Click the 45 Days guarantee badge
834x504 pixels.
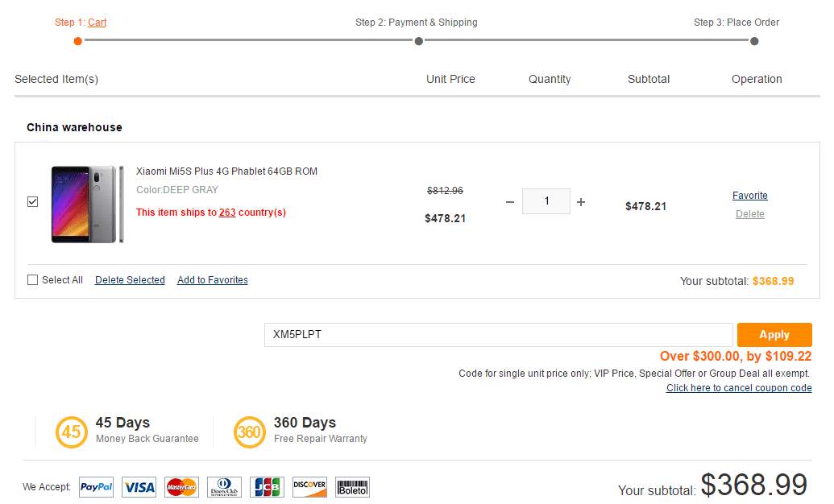71,432
